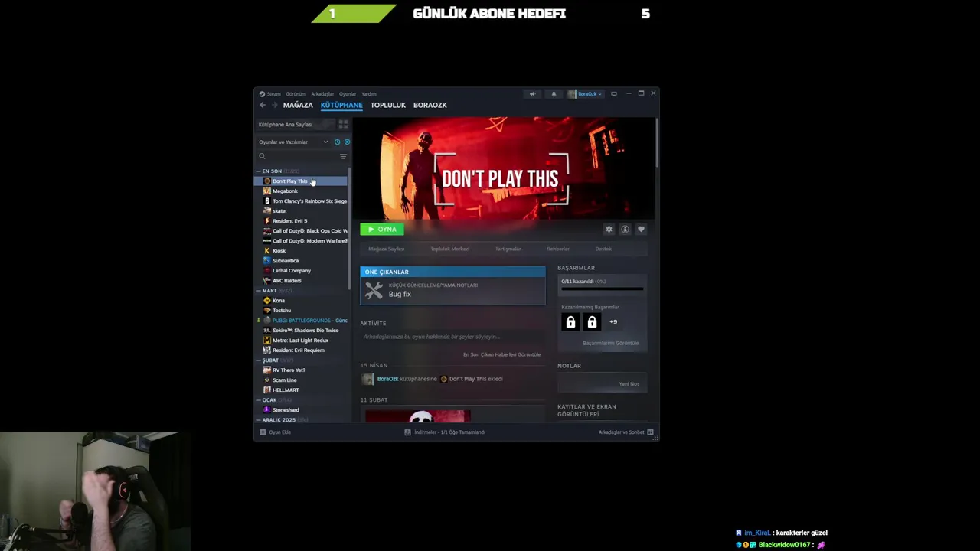
Task: Click the library search magnifier icon
Action: point(262,156)
